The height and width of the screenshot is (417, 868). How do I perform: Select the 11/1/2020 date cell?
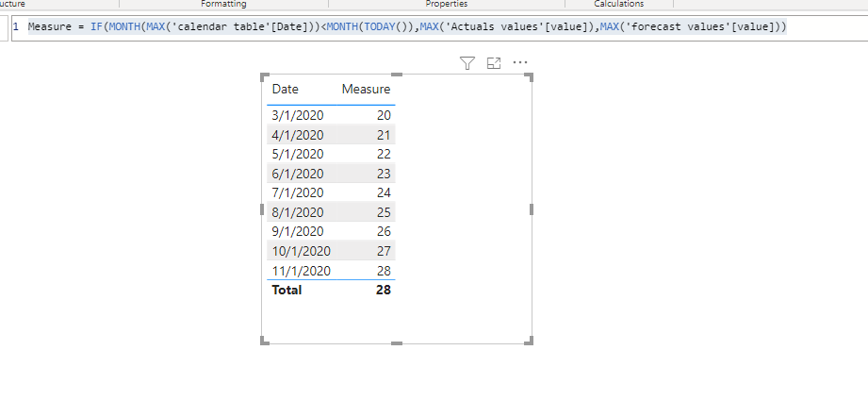[302, 271]
